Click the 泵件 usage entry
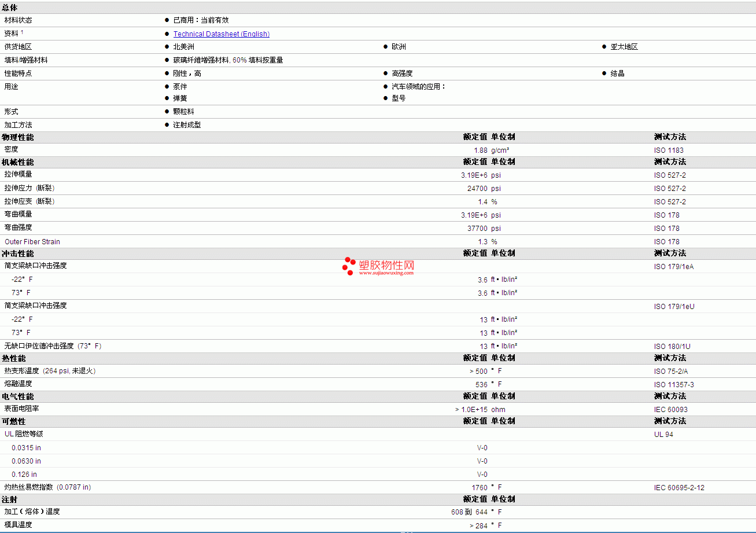Viewport: 756px width, 533px height. (180, 87)
